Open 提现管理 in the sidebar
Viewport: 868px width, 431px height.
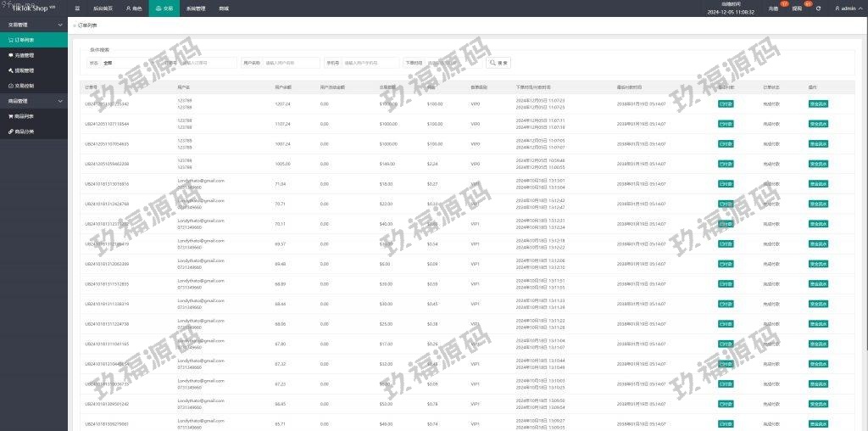[25, 70]
